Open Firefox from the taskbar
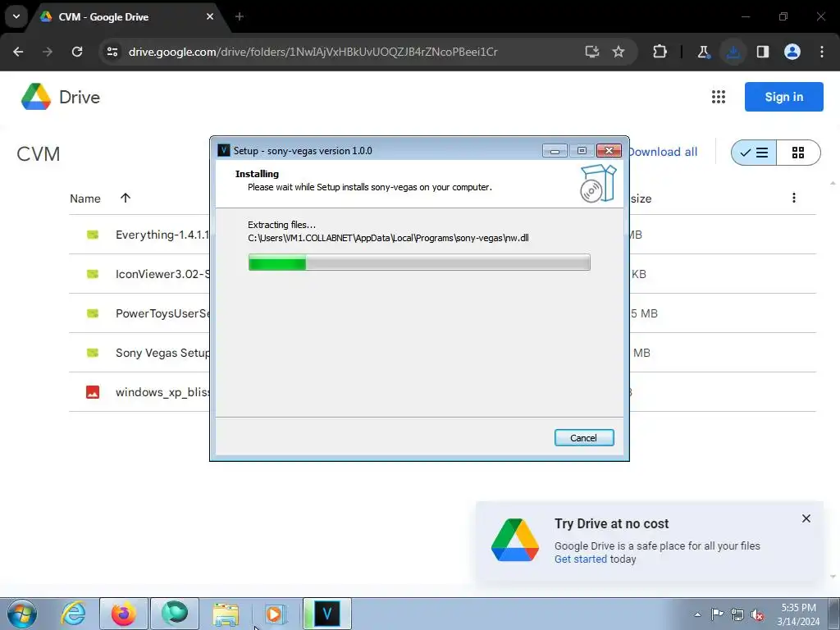 point(124,614)
